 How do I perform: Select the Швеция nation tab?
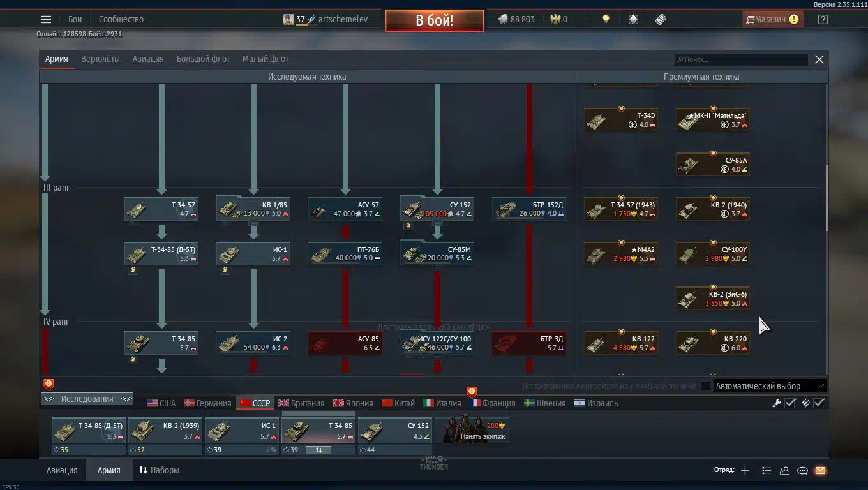coord(544,403)
